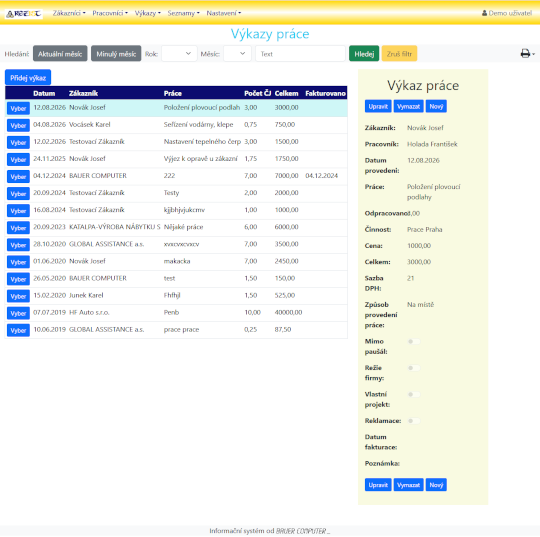Select KATALPA-VÝROBA NÁBYTKU row via Vyber

click(x=18, y=228)
